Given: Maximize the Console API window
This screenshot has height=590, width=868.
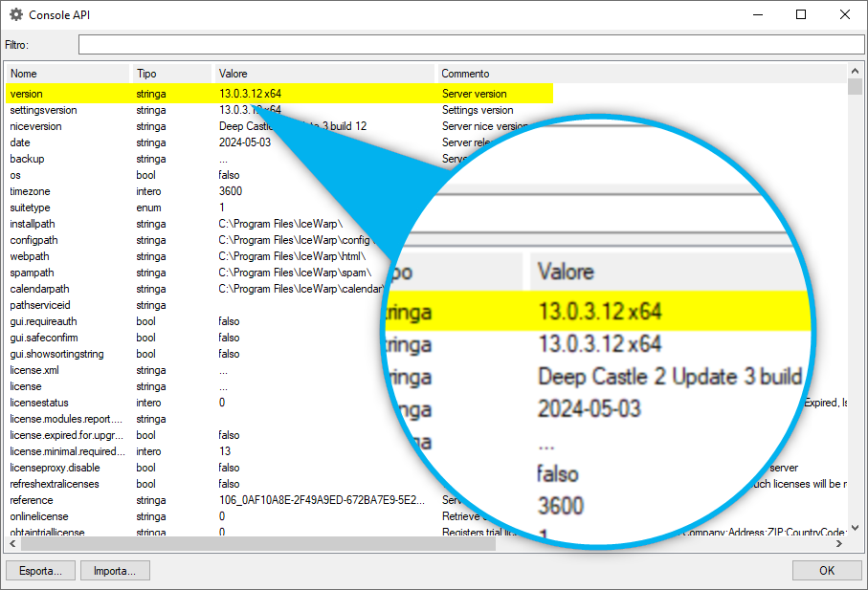Looking at the screenshot, I should (x=801, y=15).
